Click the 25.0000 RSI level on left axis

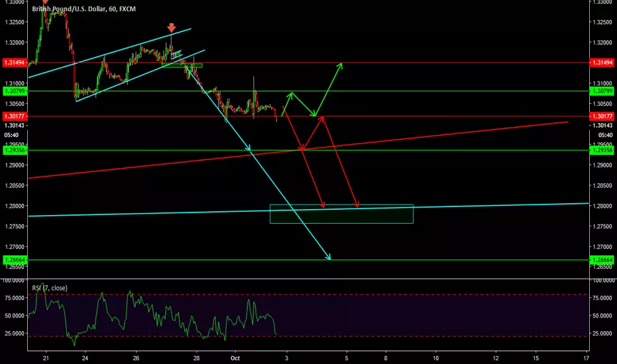(14, 334)
